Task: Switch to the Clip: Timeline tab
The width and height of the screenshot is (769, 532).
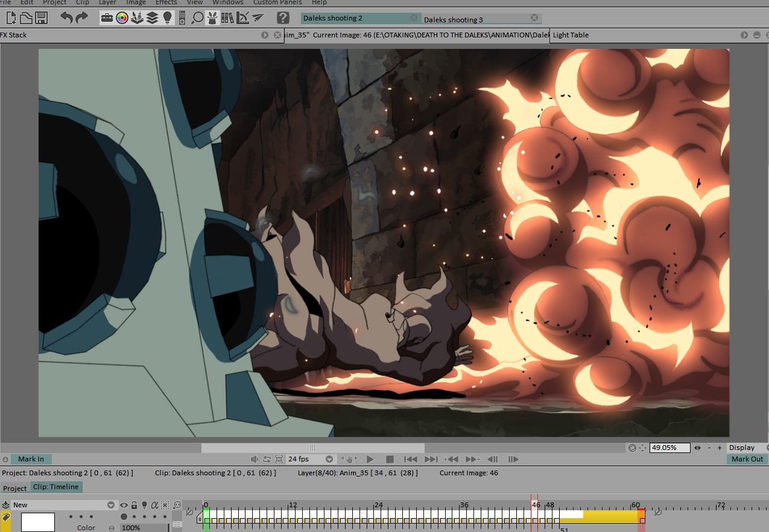Action: pos(56,487)
